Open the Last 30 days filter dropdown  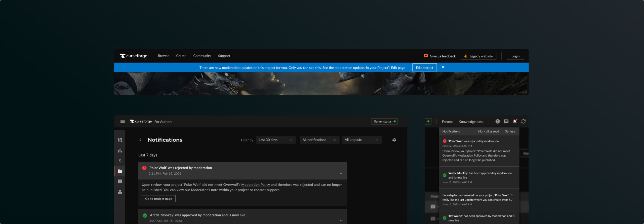pyautogui.click(x=276, y=140)
